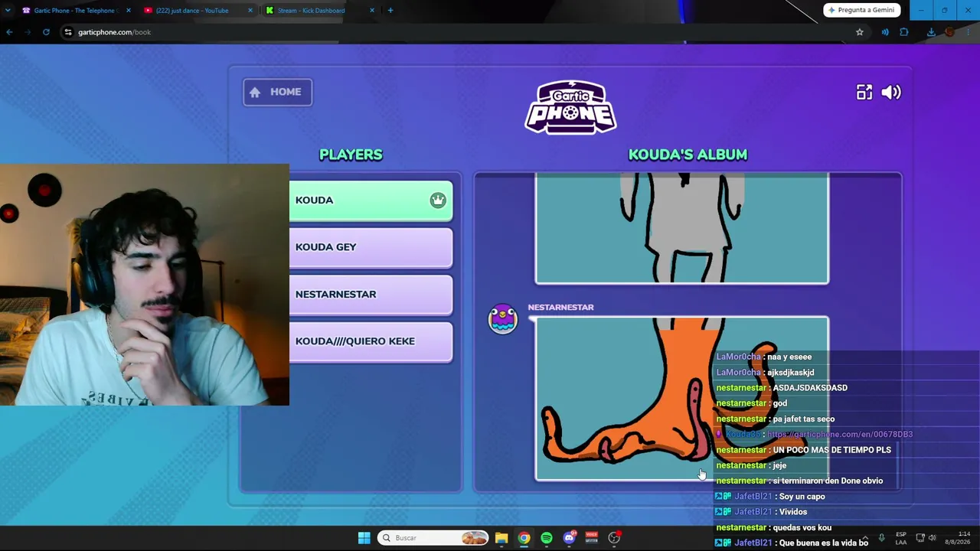The height and width of the screenshot is (551, 980).
Task: Switch to the Gartic Phone browser tab
Action: pyautogui.click(x=74, y=11)
